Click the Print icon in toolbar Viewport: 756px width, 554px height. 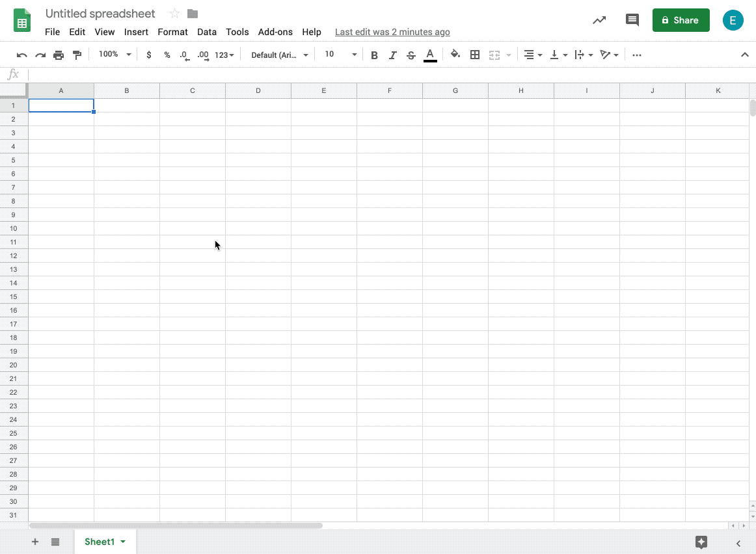pos(59,55)
